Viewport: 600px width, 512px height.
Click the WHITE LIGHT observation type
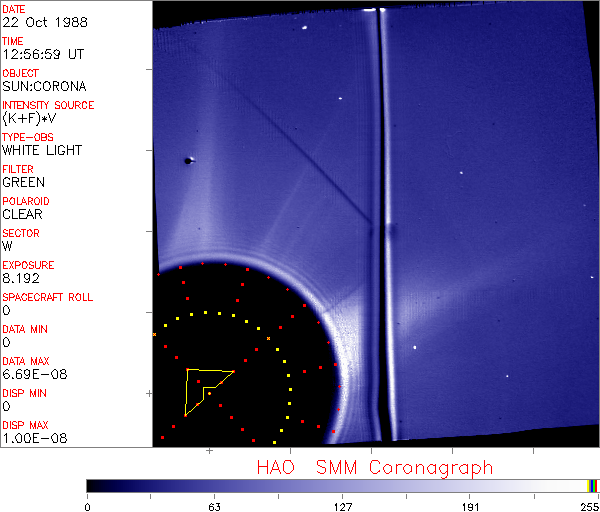click(x=42, y=150)
